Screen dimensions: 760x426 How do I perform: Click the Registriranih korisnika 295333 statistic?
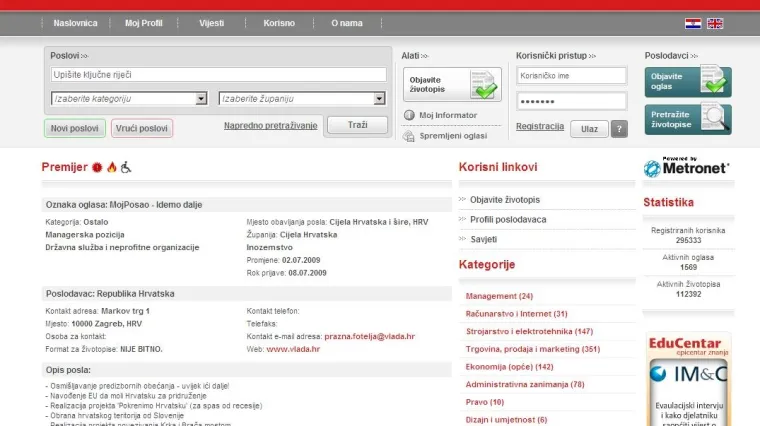[x=688, y=236]
